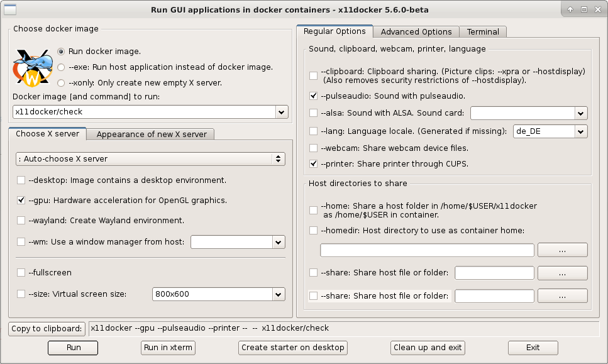The width and height of the screenshot is (608, 364).
Task: Tick the --size virtual screen size checkbox
Action: [21, 294]
